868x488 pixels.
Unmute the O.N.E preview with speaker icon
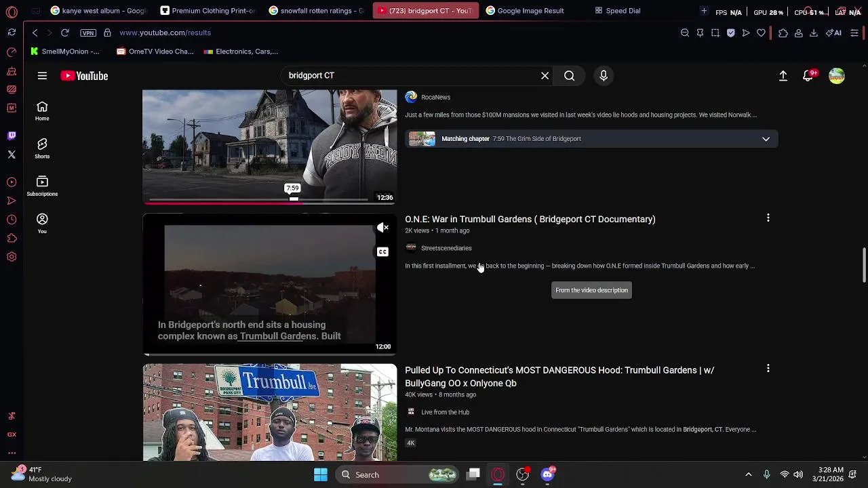[x=382, y=228]
